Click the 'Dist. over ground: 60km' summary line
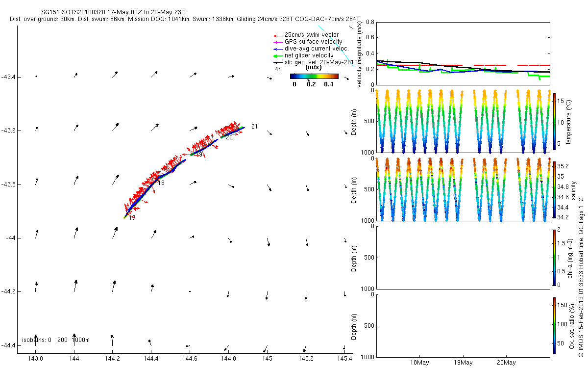The image size is (588, 368). click(x=185, y=19)
